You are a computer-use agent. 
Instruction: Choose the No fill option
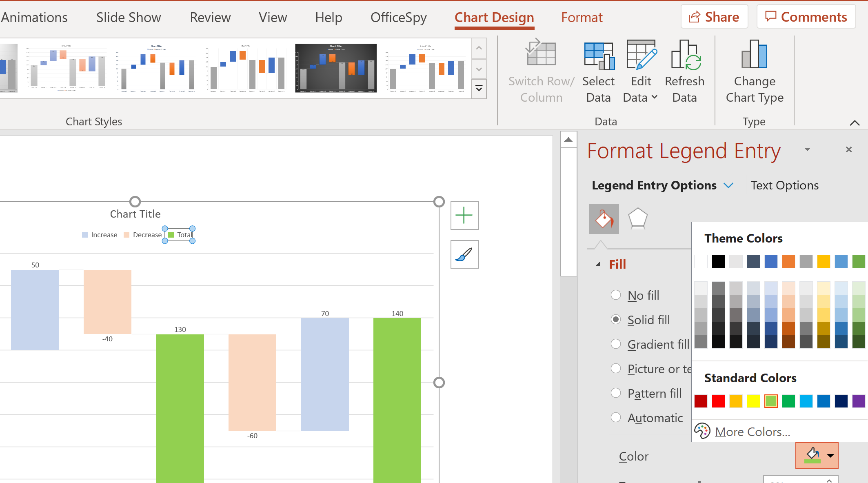(x=616, y=295)
